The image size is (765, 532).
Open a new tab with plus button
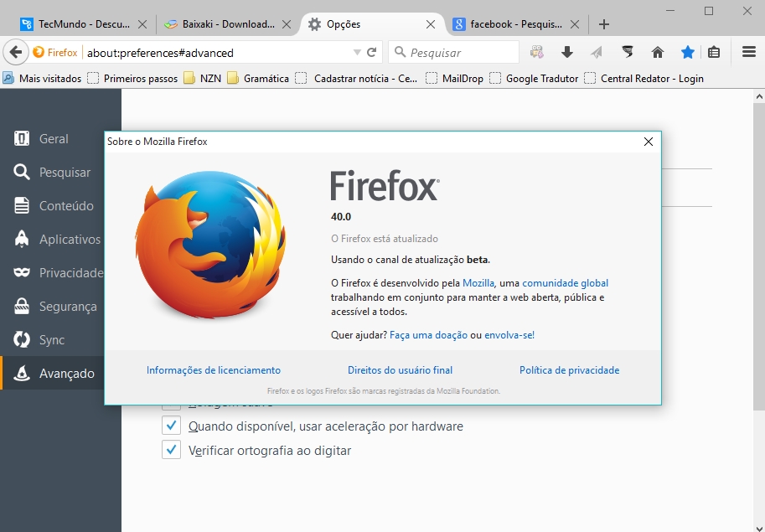point(604,24)
